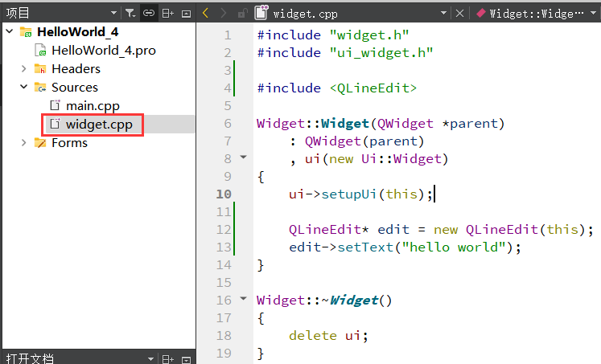Viewport: 601px width, 364px height.
Task: Click "ui_widget.h" include text
Action: pyautogui.click(x=381, y=52)
